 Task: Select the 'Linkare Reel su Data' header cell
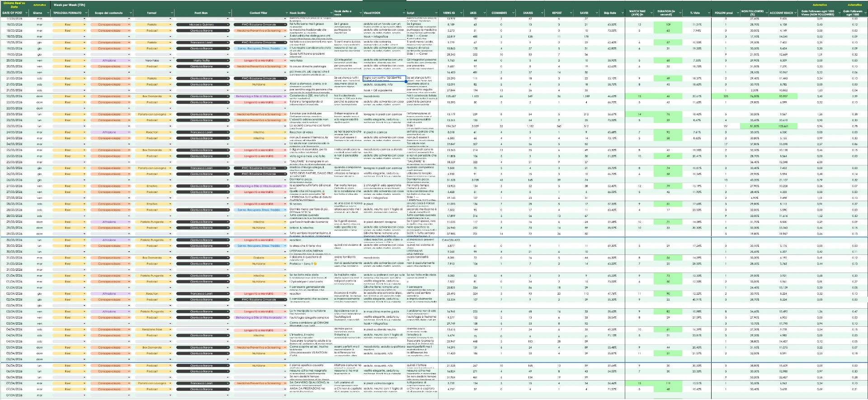(14, 5)
